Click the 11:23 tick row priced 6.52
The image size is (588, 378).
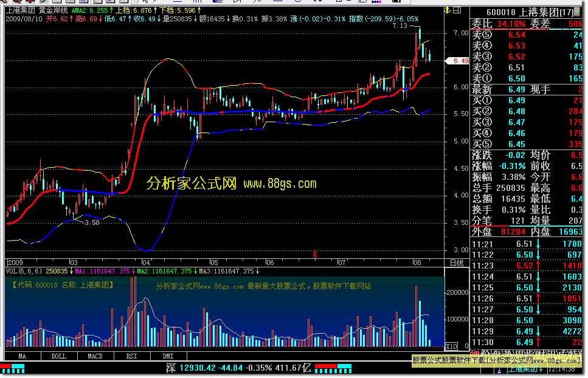pos(527,266)
